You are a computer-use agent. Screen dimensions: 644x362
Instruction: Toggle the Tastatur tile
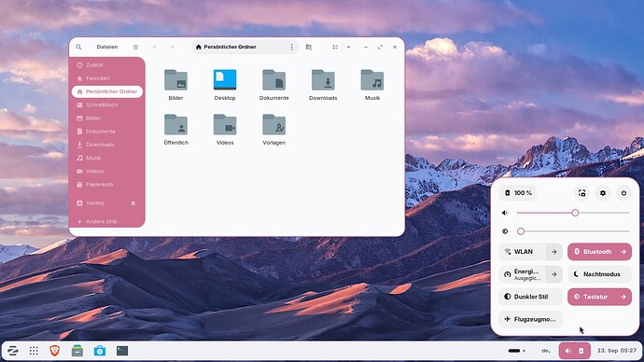[592, 297]
